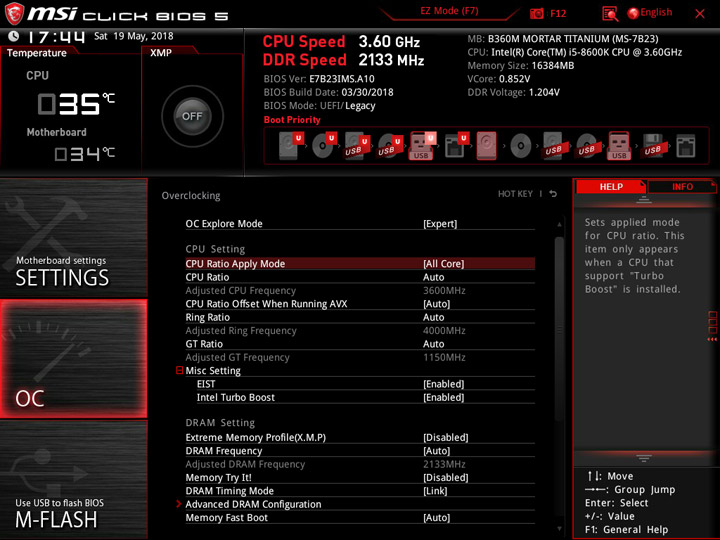Image resolution: width=720 pixels, height=540 pixels.
Task: Click the XMP panel header
Action: click(x=161, y=53)
